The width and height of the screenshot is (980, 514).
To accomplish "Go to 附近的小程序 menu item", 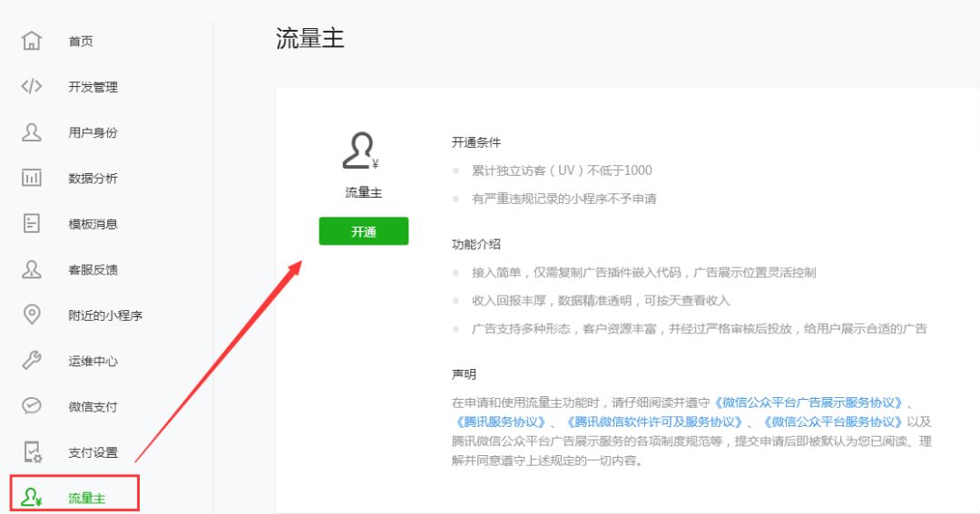I will click(105, 315).
